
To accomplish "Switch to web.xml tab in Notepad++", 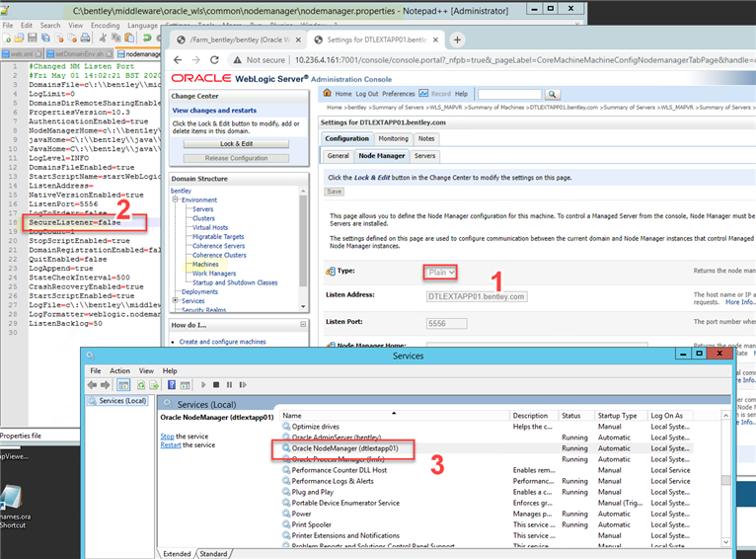I will [x=22, y=54].
